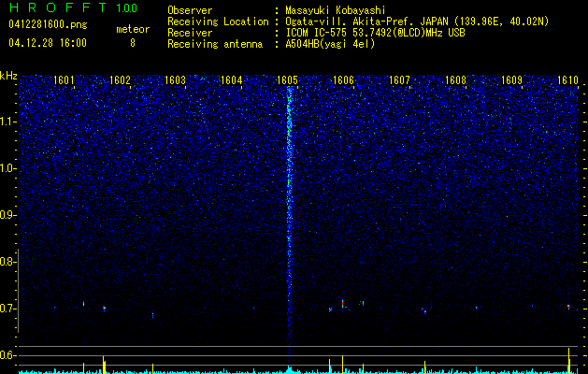
Task: Click the Receiver field label
Action: (x=190, y=33)
